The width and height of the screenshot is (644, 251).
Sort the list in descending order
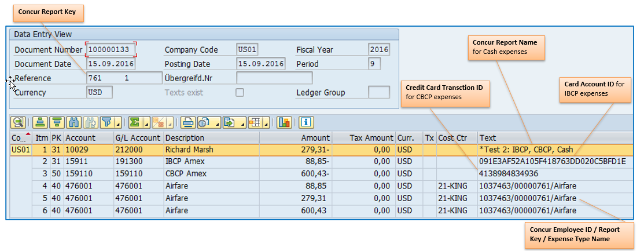[57, 122]
